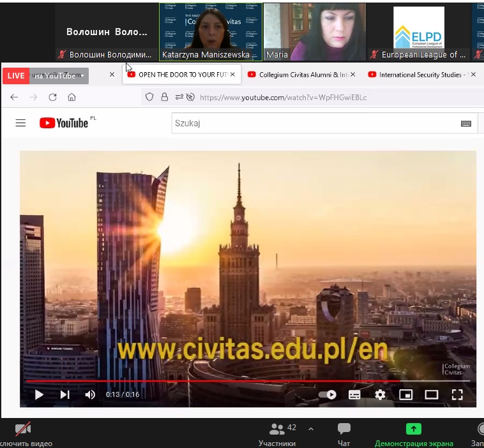Go back in the browser
Screen dimensions: 484x448
point(14,98)
